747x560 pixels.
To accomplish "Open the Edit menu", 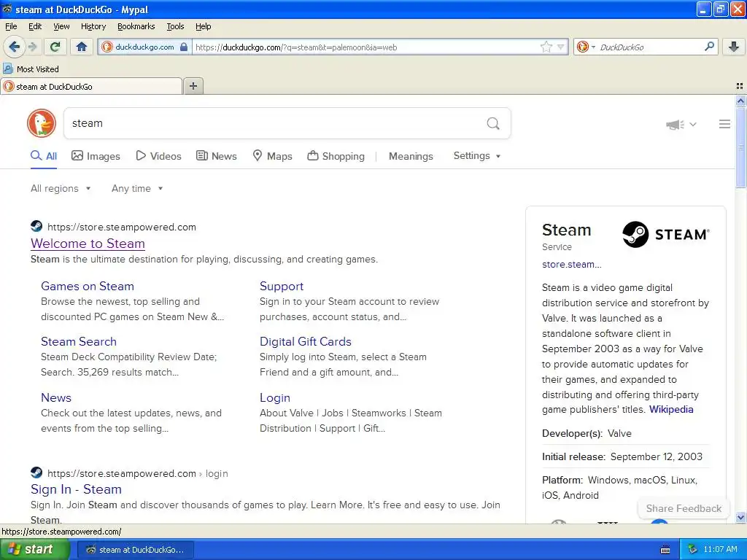I will (35, 27).
